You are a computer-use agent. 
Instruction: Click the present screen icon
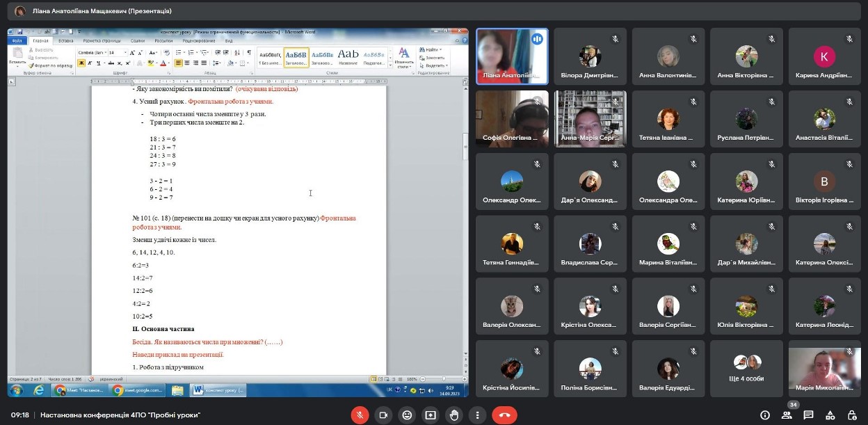tap(431, 415)
